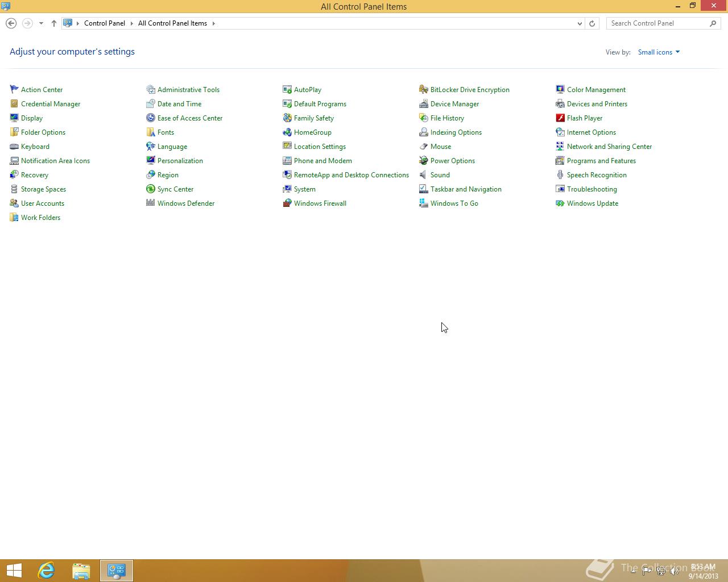The height and width of the screenshot is (582, 728).
Task: Click the Family Safety icon
Action: (x=287, y=118)
